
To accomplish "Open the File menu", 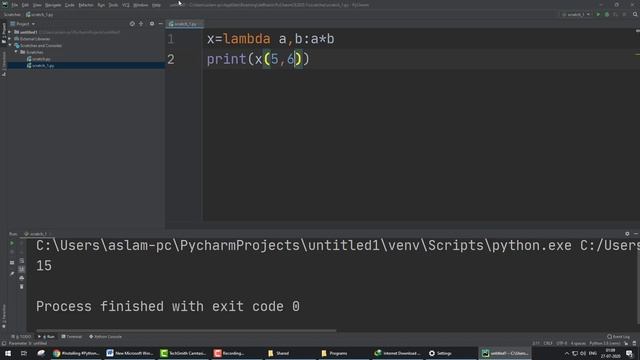I will click(x=15, y=5).
